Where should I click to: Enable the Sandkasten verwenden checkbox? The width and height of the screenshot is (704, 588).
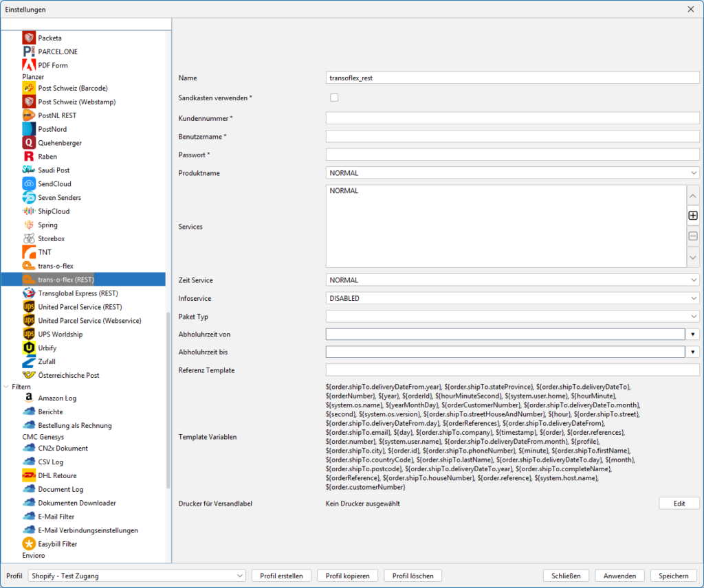click(334, 98)
